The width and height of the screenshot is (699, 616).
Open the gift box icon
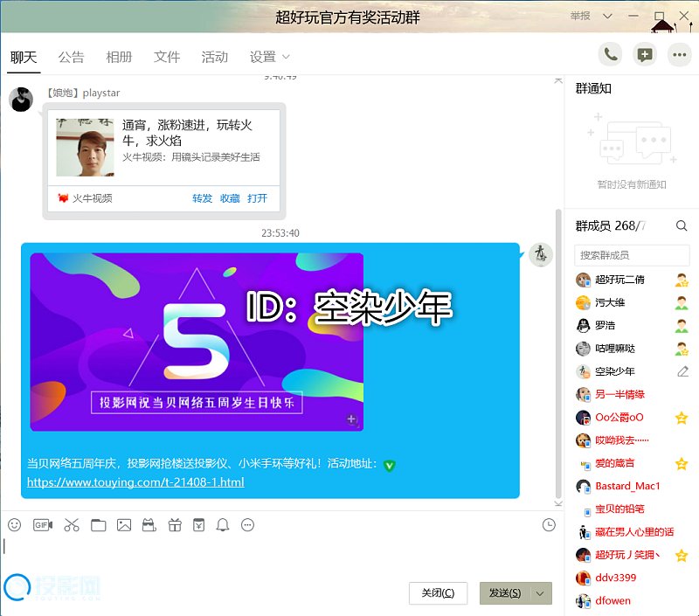(x=175, y=525)
